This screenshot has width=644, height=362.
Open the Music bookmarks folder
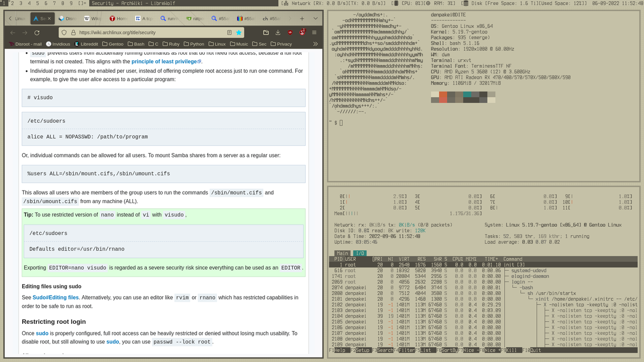239,44
